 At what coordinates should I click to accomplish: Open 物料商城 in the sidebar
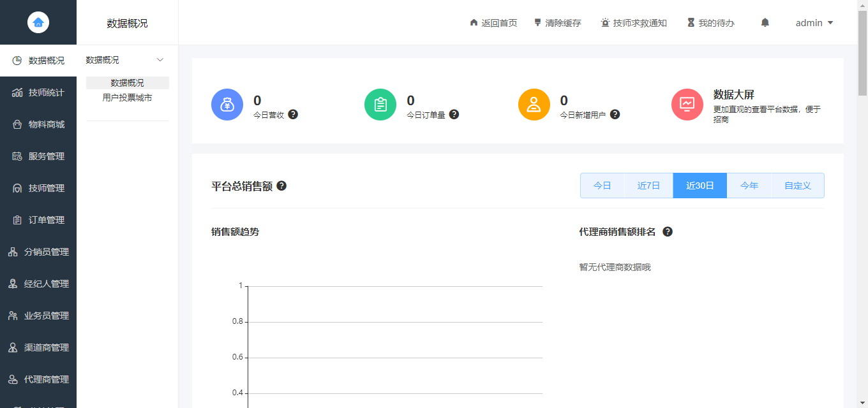pyautogui.click(x=38, y=124)
